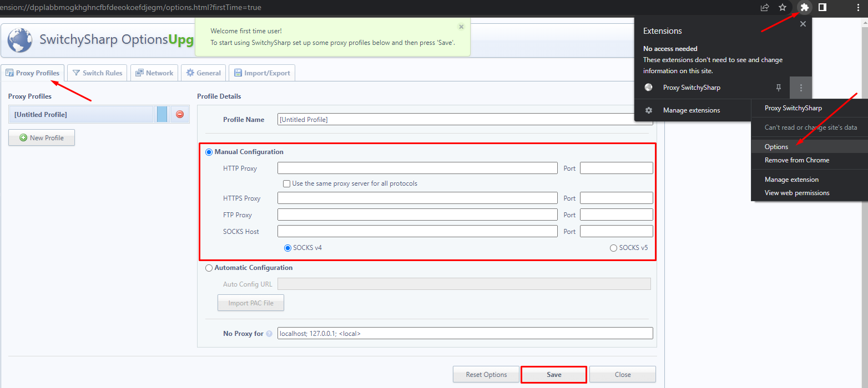The height and width of the screenshot is (388, 868).
Task: Click the SwitchySharp globe logo
Action: 20,40
